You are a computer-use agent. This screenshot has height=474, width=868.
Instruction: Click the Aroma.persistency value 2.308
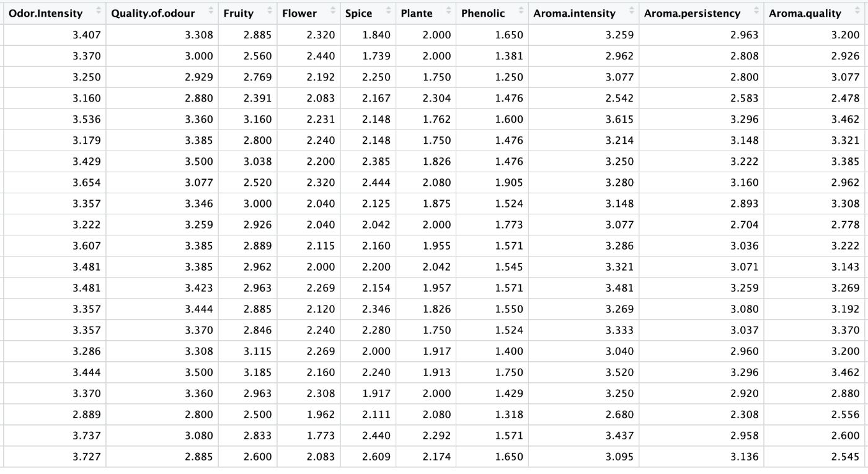(744, 415)
